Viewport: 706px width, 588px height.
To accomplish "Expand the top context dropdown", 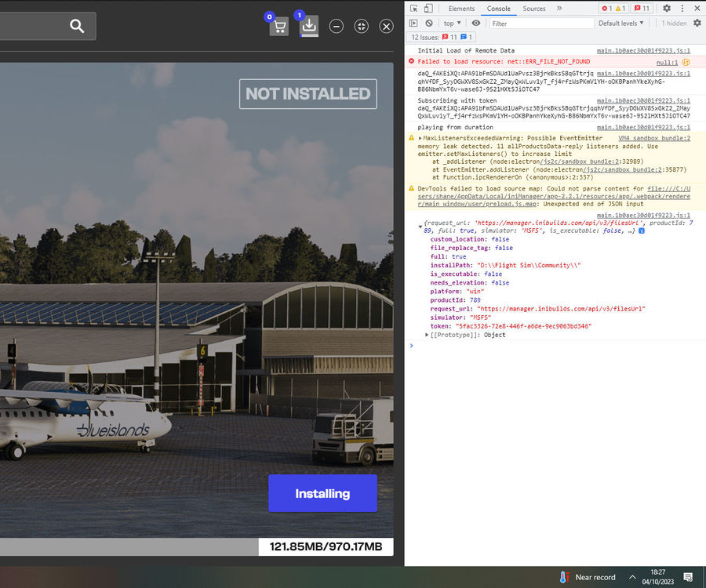I will point(453,24).
